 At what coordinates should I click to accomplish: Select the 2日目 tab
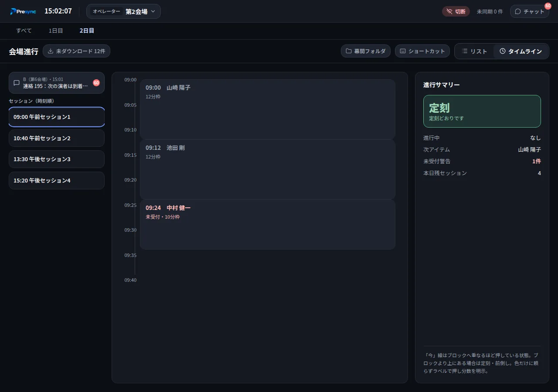coord(87,30)
